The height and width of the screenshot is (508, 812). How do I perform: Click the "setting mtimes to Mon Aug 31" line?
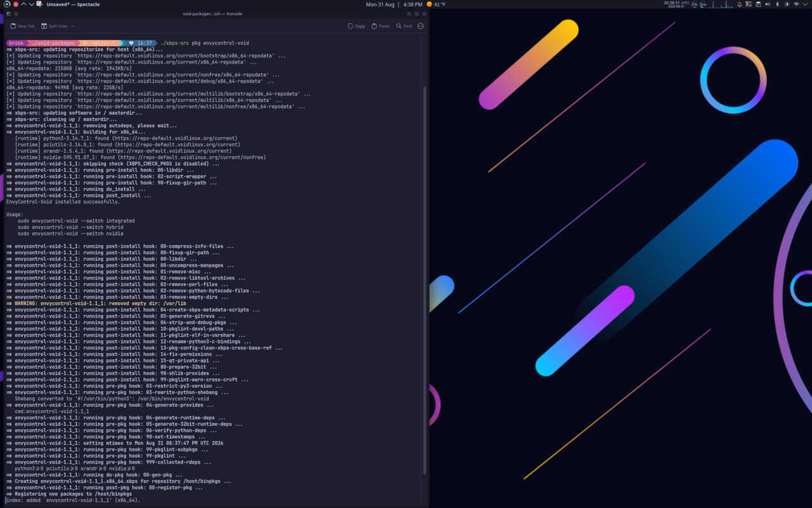click(x=115, y=443)
